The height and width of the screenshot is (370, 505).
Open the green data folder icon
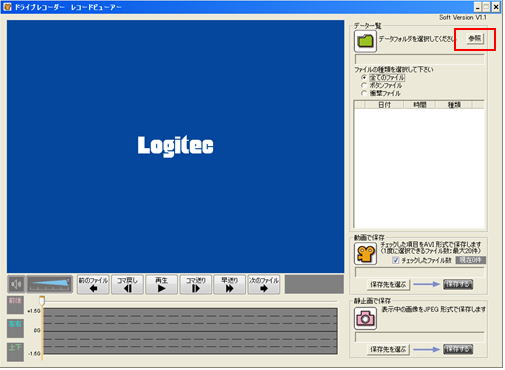(365, 41)
